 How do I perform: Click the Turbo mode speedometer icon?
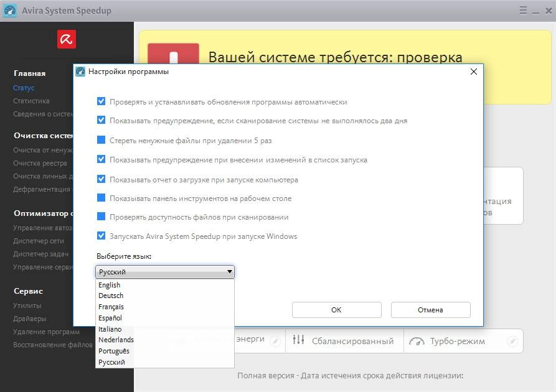[417, 341]
